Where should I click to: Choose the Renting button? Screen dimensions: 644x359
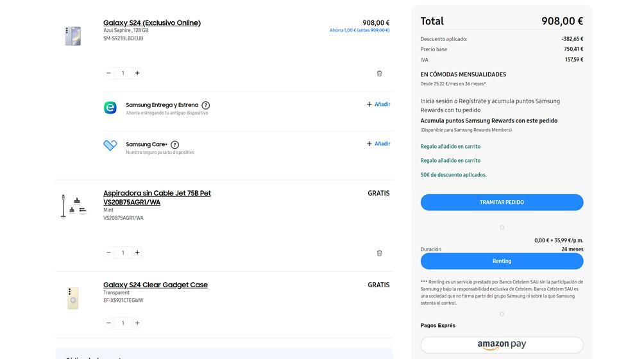[x=502, y=261]
